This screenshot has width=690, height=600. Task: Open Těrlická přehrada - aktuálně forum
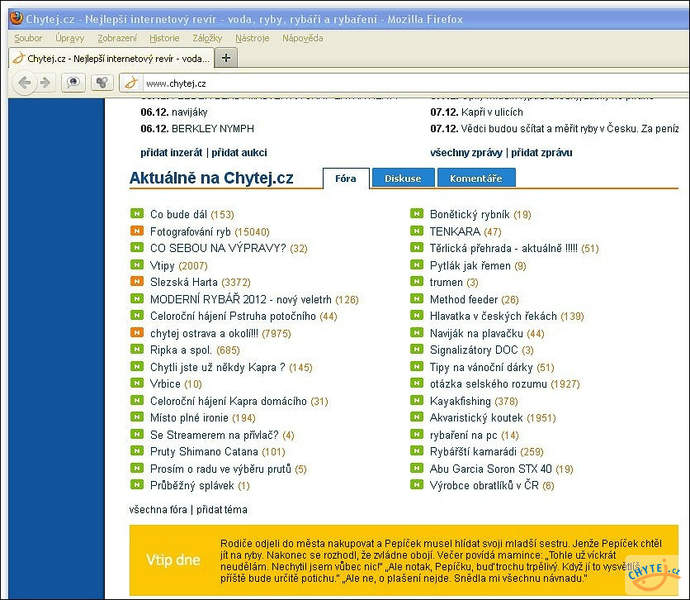point(503,248)
